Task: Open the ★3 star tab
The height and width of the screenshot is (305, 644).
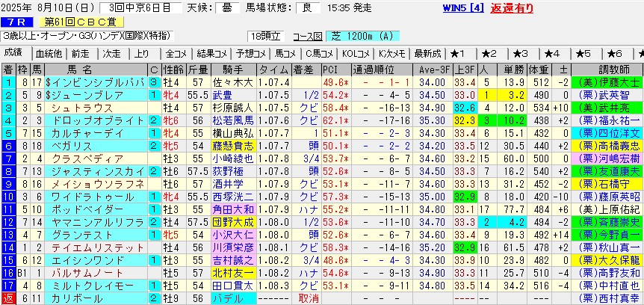Action: [521, 54]
